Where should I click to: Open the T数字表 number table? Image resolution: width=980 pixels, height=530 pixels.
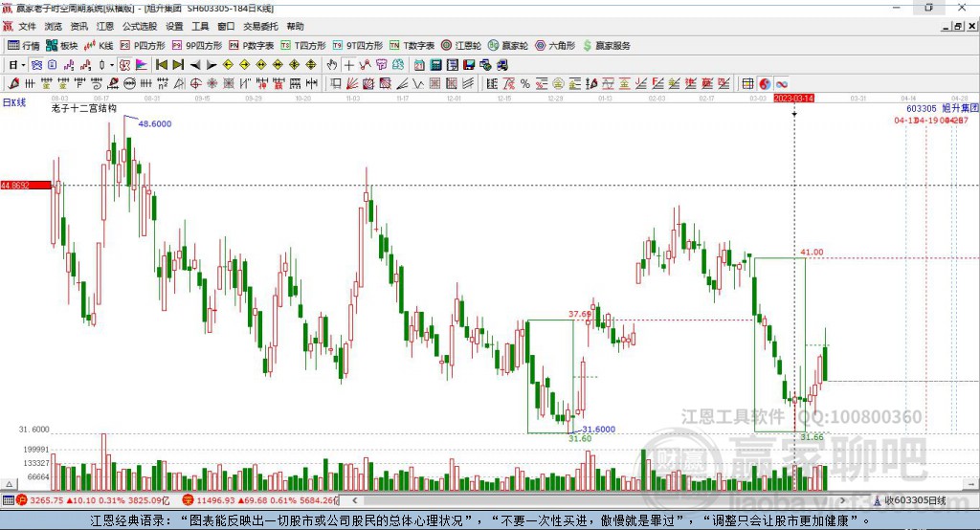click(412, 46)
